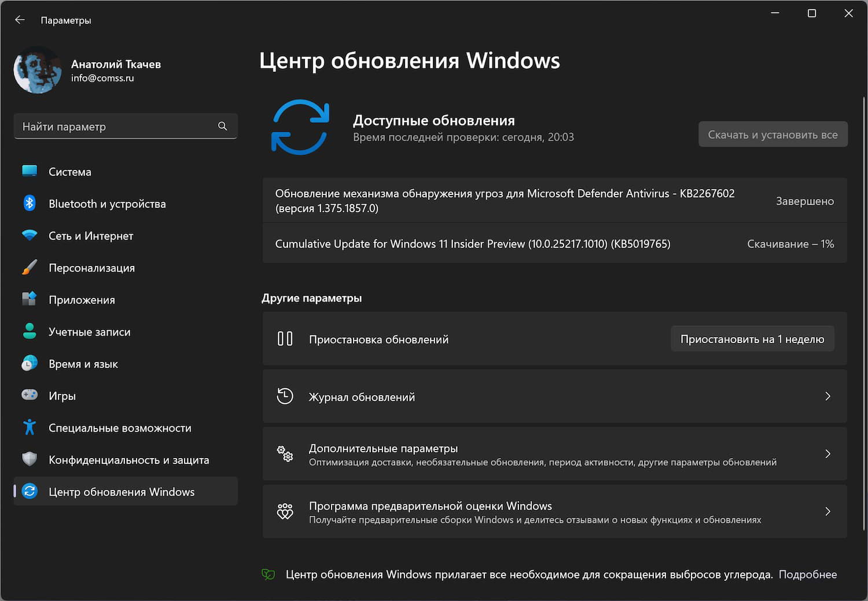Click the Gaming controller icon
868x601 pixels.
click(30, 395)
